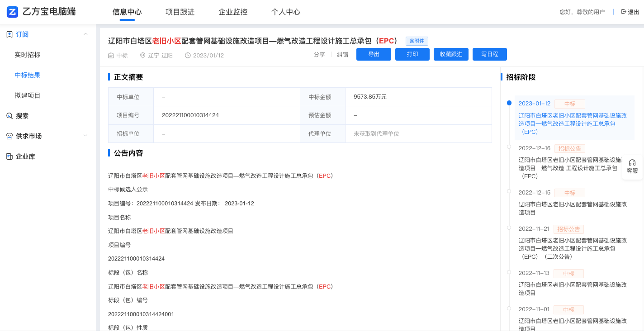This screenshot has height=332, width=644.
Task: Open 拟建项目 in the sidebar
Action: (x=28, y=95)
